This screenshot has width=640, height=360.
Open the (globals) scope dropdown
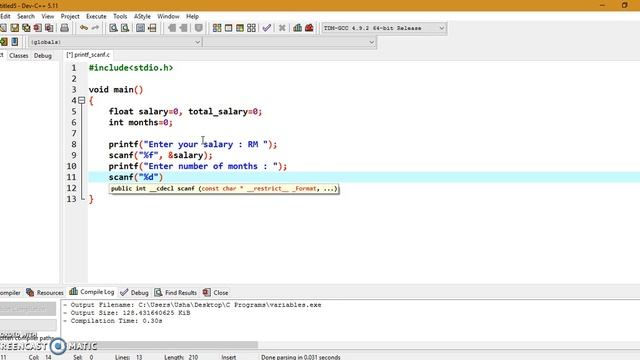pos(115,42)
